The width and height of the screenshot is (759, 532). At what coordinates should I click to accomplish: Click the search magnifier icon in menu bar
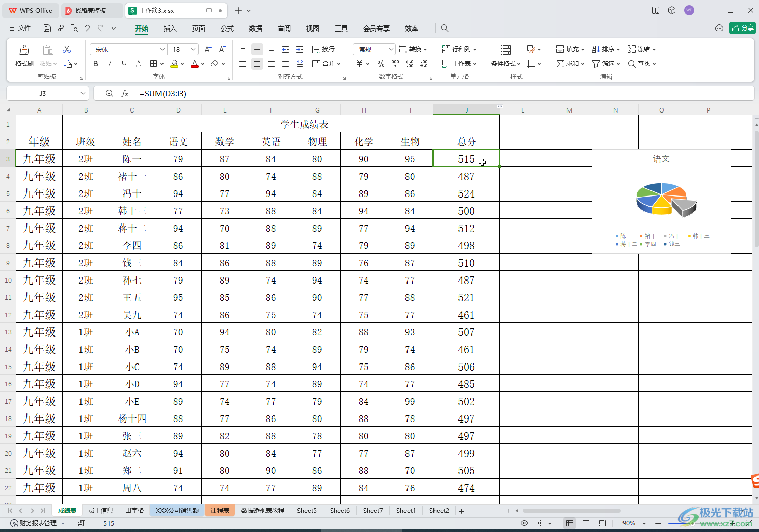445,29
